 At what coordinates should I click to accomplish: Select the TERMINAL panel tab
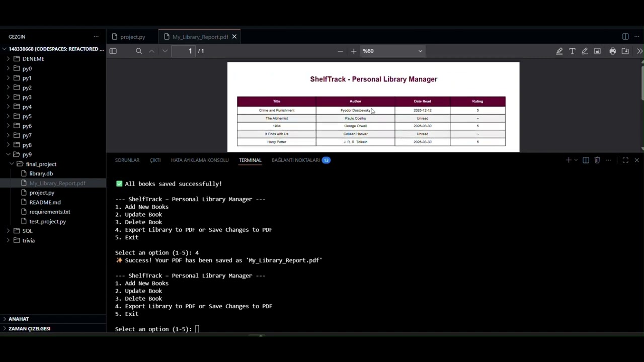(x=250, y=160)
